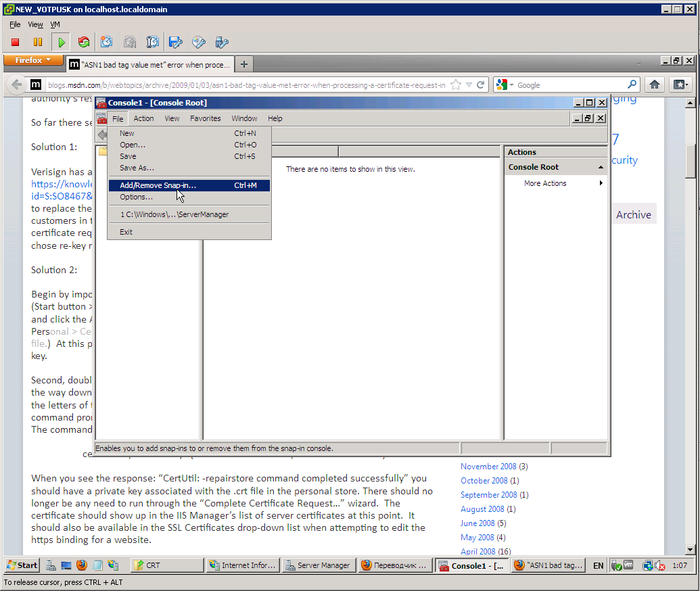The height and width of the screenshot is (591, 700).
Task: Switch to Переводчик Firefox taskbar button
Action: point(395,565)
